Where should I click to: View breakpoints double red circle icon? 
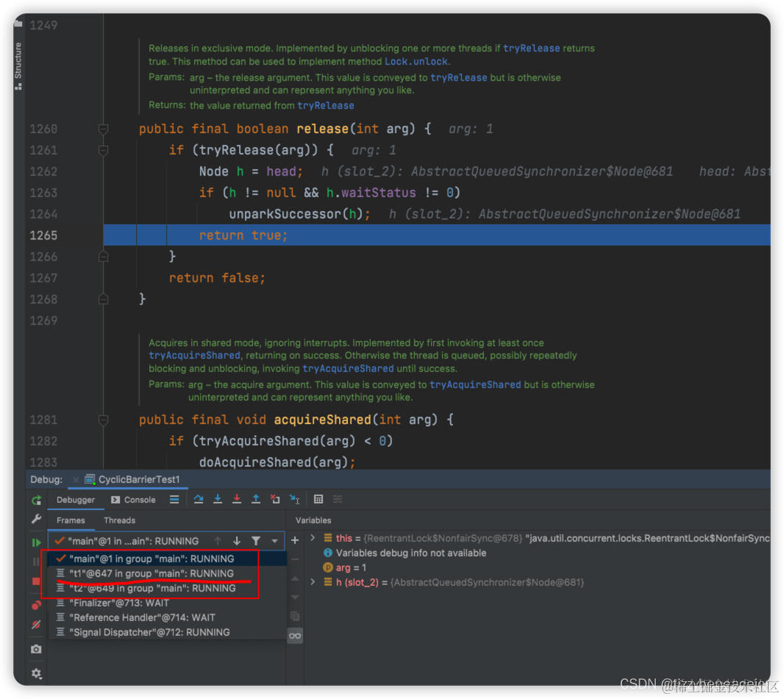(x=37, y=606)
